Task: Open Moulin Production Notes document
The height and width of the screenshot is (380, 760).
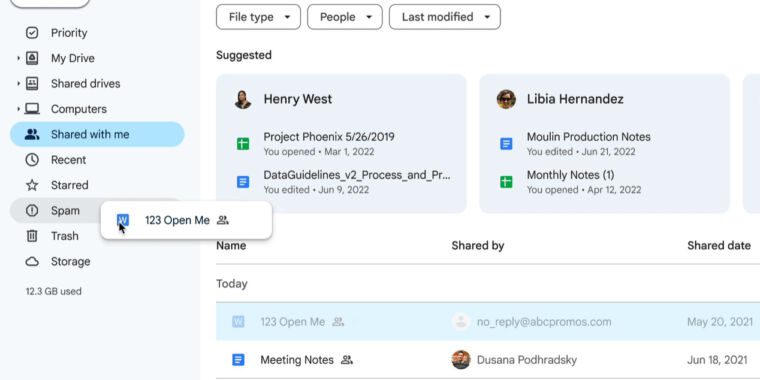Action: click(588, 137)
